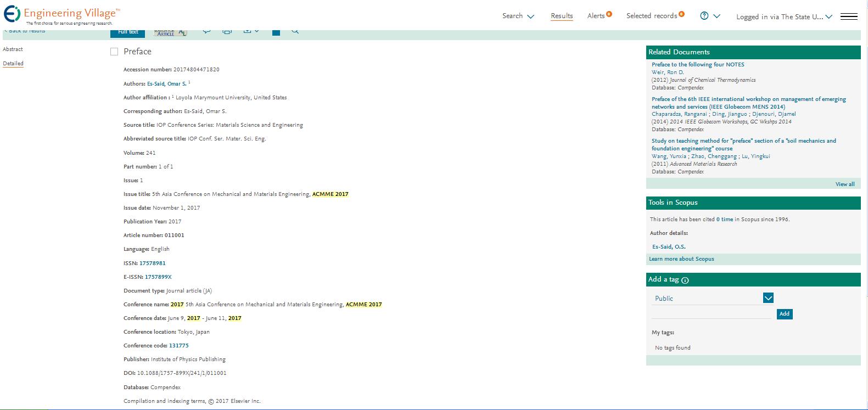Click the Add a tag info icon
Screen dimensions: 868x410
point(685,280)
